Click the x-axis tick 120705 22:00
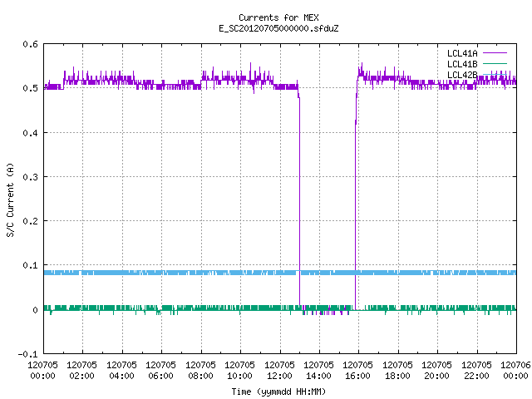The width and height of the screenshot is (532, 399). pyautogui.click(x=476, y=370)
